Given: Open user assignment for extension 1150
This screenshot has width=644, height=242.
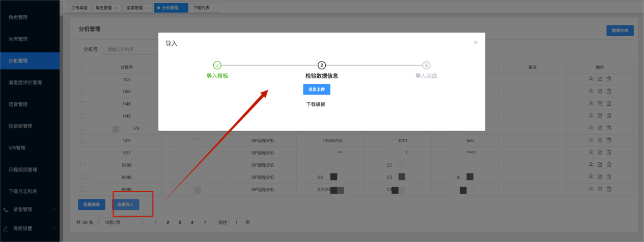Looking at the screenshot, I should [x=591, y=92].
